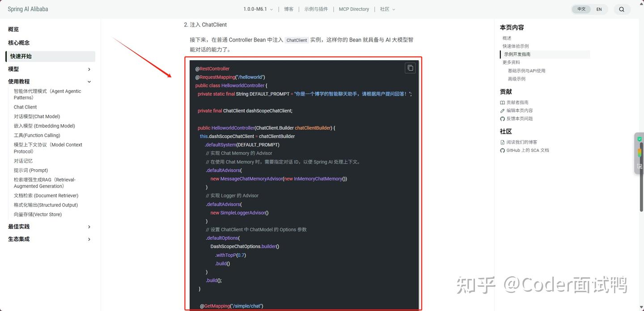The width and height of the screenshot is (644, 311).
Task: Click the document icon beside 阅读我们的博客
Action: (x=503, y=143)
